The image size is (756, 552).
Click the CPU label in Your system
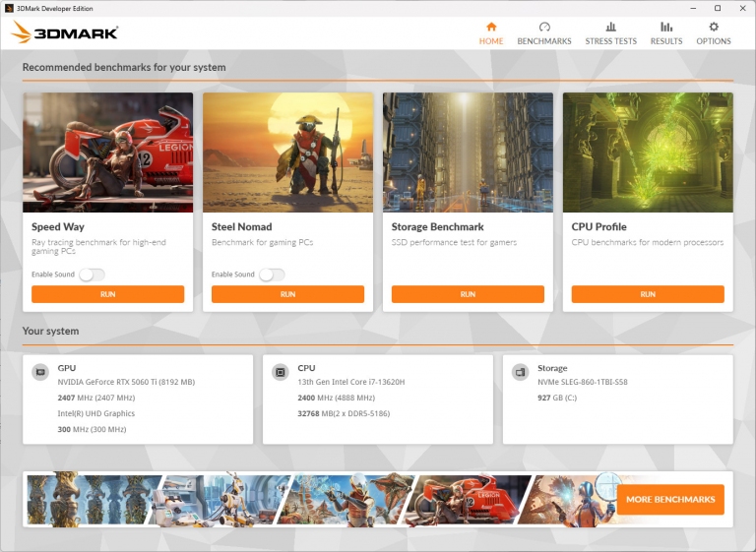[306, 368]
